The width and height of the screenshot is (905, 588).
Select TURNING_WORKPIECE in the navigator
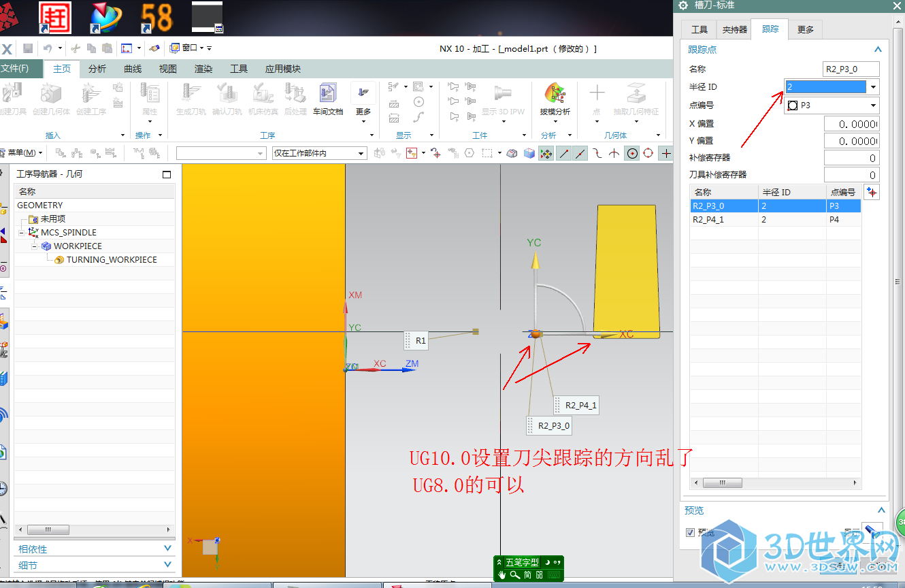click(x=112, y=260)
